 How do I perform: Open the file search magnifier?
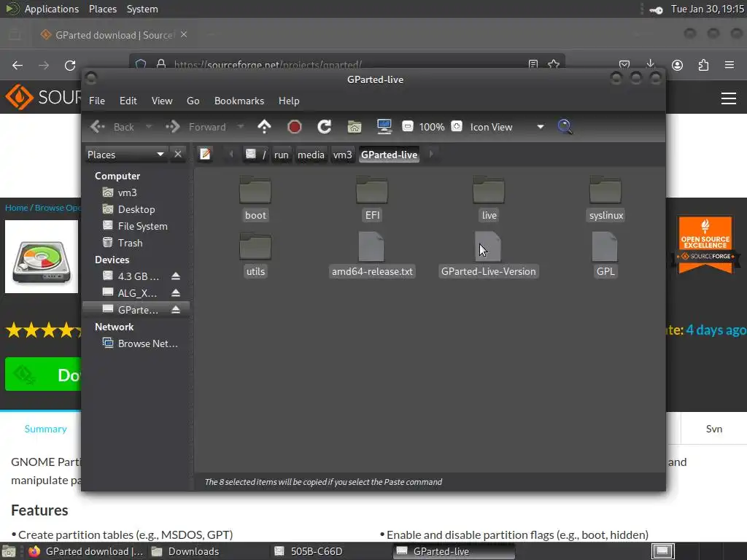point(565,127)
